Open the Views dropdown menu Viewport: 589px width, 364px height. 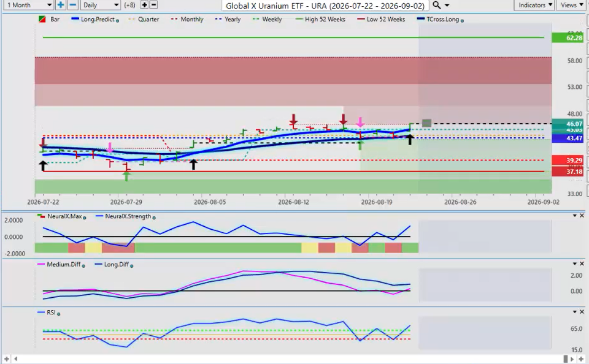coord(571,5)
